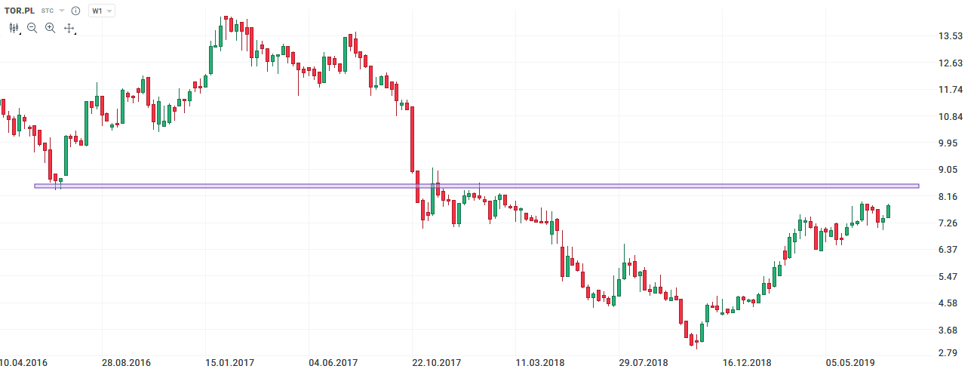Click the rightmost green candle on chart
980x372 pixels.
pyautogui.click(x=888, y=211)
